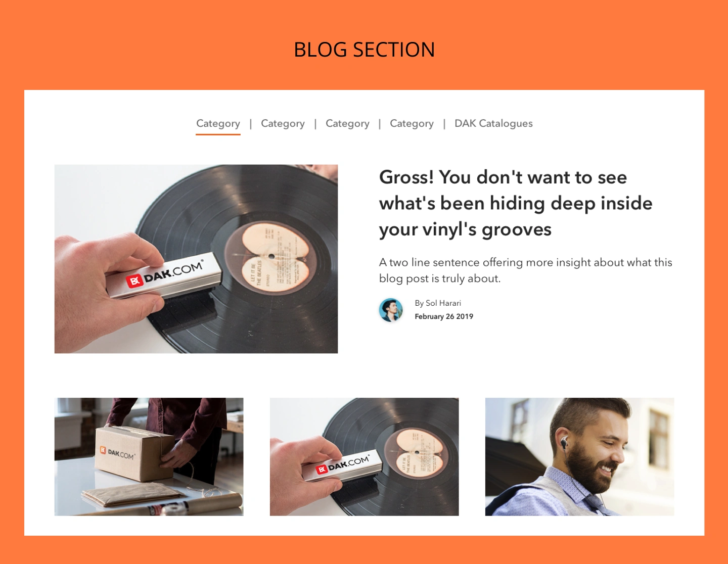This screenshot has height=564, width=728.
Task: Switch to the second Category tab
Action: [x=283, y=123]
